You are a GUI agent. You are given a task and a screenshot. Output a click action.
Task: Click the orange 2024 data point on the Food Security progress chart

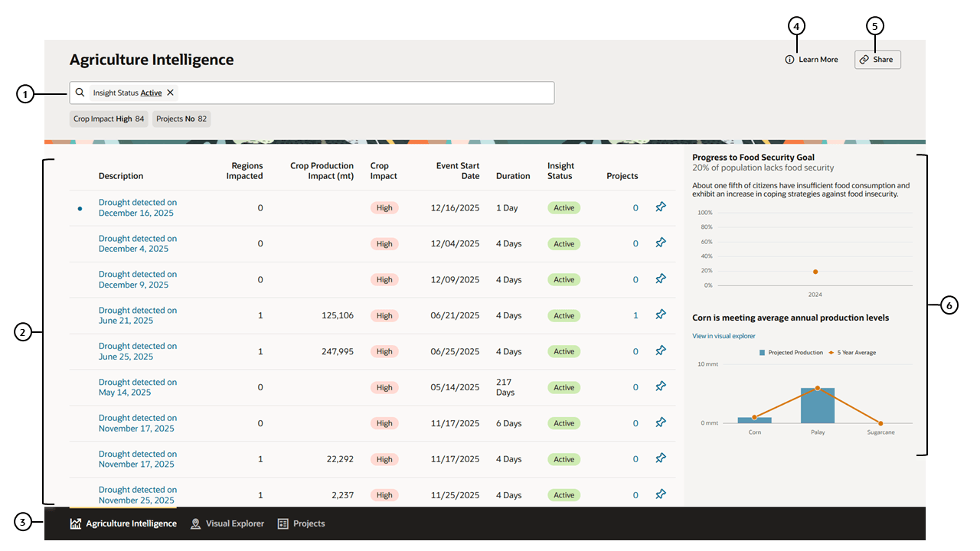tap(815, 271)
